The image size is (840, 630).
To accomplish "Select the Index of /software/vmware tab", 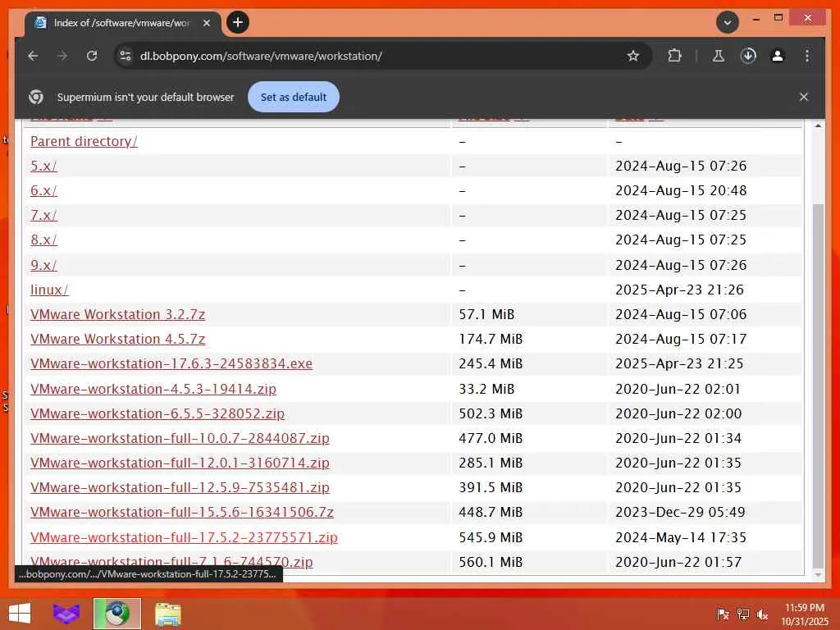I will (x=122, y=23).
